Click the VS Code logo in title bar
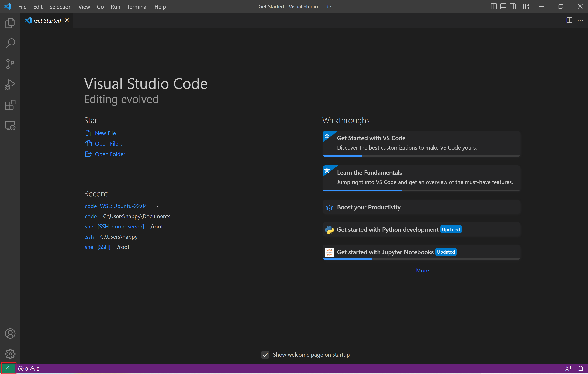Screen dimensions: 588x374 point(8,7)
